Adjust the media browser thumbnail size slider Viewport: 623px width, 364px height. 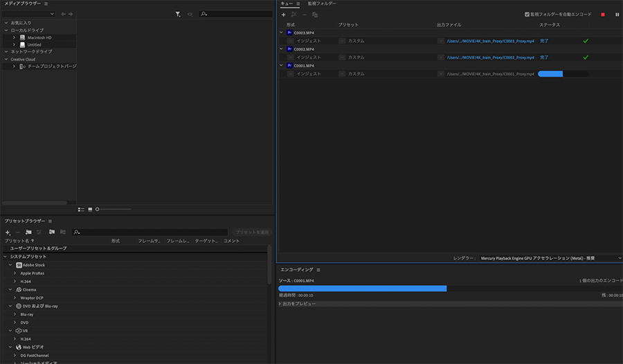click(98, 209)
